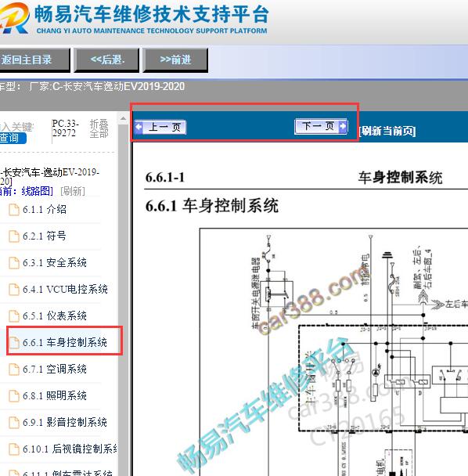
Task: Click the 车身控制系统 title at page right
Action: [x=400, y=178]
